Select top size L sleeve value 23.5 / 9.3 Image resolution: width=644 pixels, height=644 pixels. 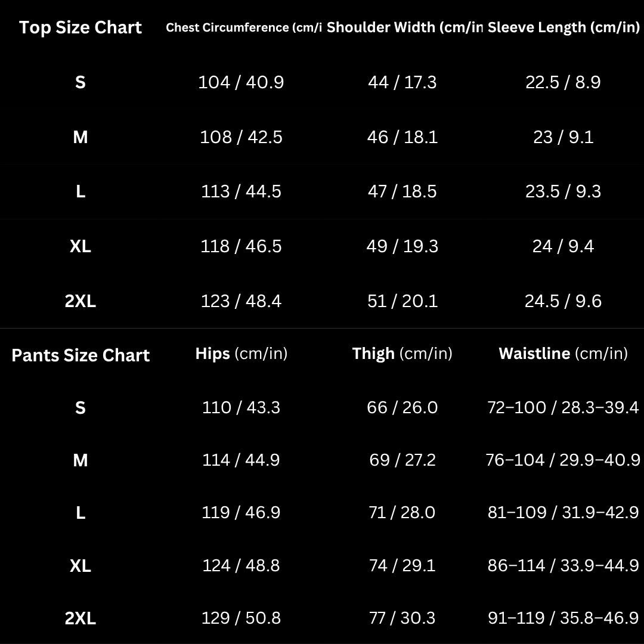click(563, 191)
